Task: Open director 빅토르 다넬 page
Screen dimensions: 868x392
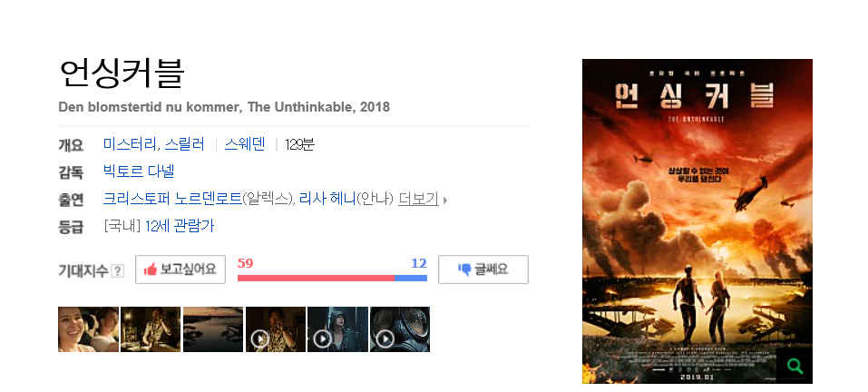Action: click(139, 171)
